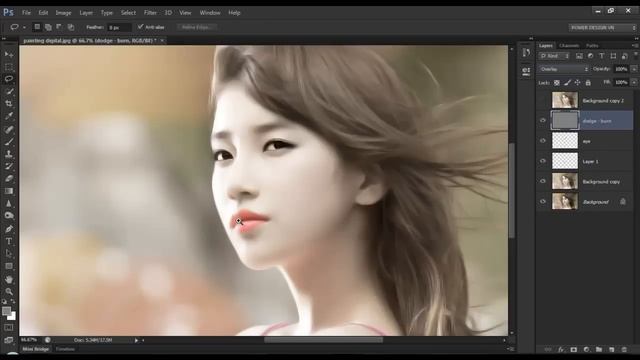Screen dimensions: 640x360
Task: Toggle lock all
Action: 588,82
